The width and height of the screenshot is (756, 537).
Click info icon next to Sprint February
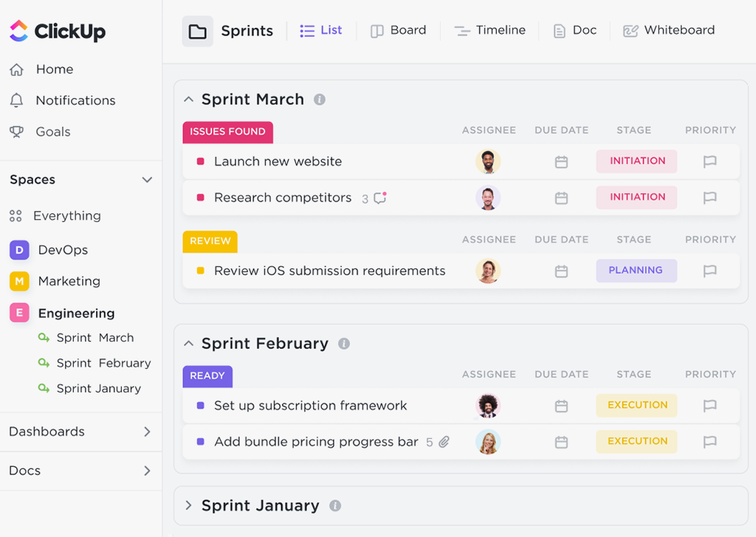pos(344,344)
